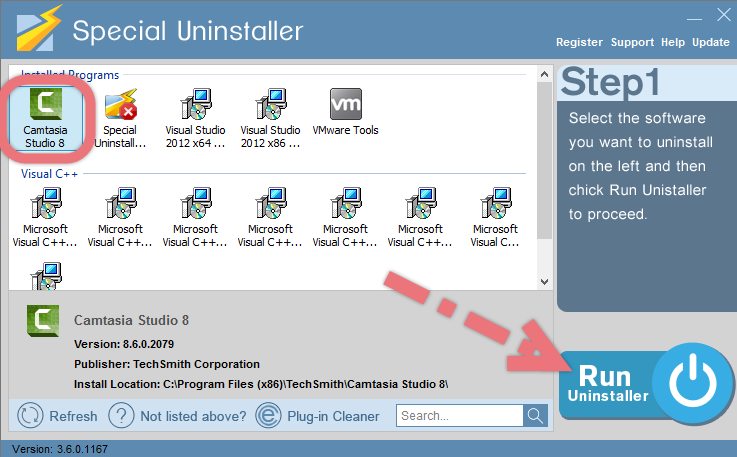Click the question mark help icon
Viewport: 737px width, 457px height.
(x=121, y=416)
